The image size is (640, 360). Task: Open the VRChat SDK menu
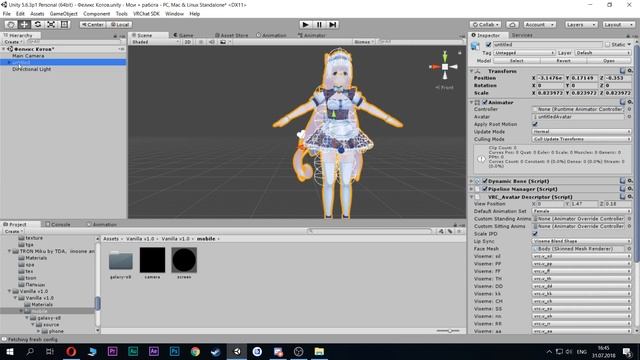tap(146, 13)
